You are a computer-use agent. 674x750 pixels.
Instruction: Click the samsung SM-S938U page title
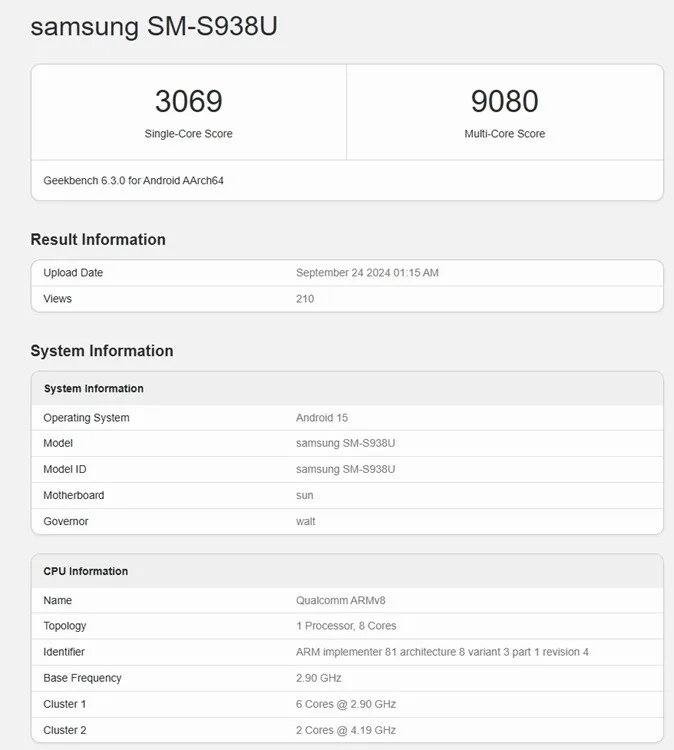154,27
